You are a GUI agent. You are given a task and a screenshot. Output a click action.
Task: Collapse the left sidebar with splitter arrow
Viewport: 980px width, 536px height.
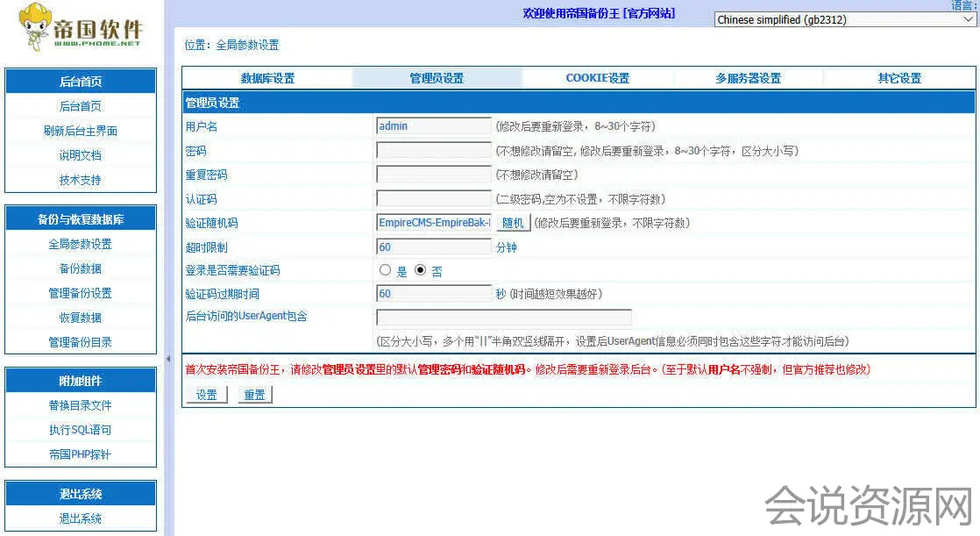168,359
